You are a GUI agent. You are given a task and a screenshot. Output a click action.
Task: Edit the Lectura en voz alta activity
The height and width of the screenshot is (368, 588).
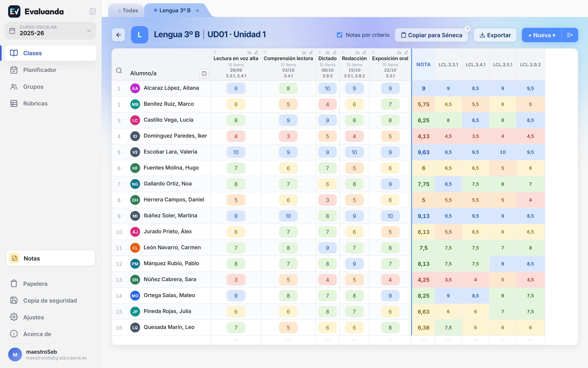(256, 52)
